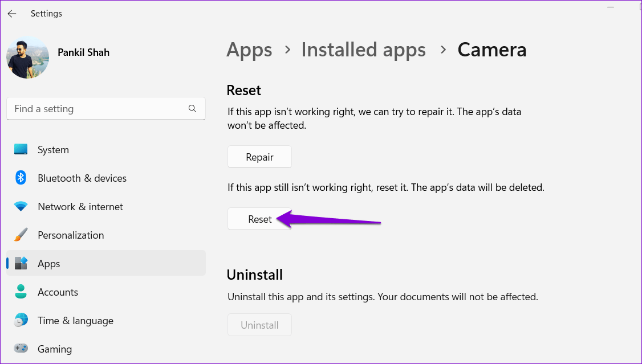Click the Apps icon in the sidebar
Screen dimensions: 642x364
(21, 263)
